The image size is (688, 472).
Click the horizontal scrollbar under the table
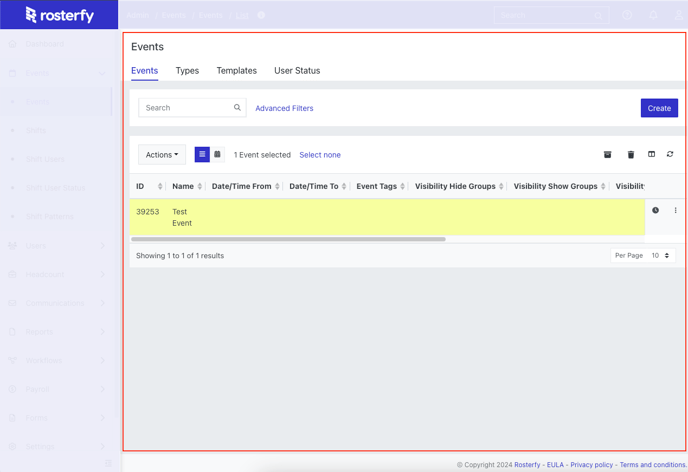click(x=288, y=239)
